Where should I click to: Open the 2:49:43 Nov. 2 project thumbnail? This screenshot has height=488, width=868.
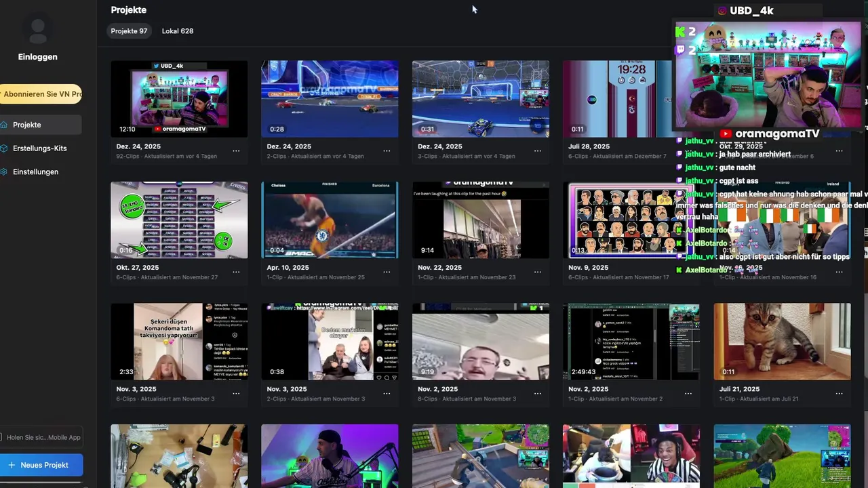tap(631, 342)
